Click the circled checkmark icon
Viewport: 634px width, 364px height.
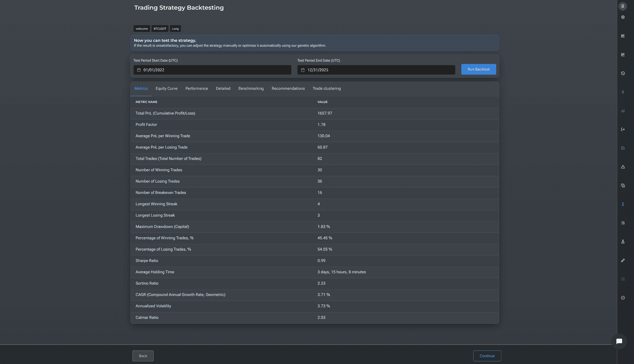[623, 298]
